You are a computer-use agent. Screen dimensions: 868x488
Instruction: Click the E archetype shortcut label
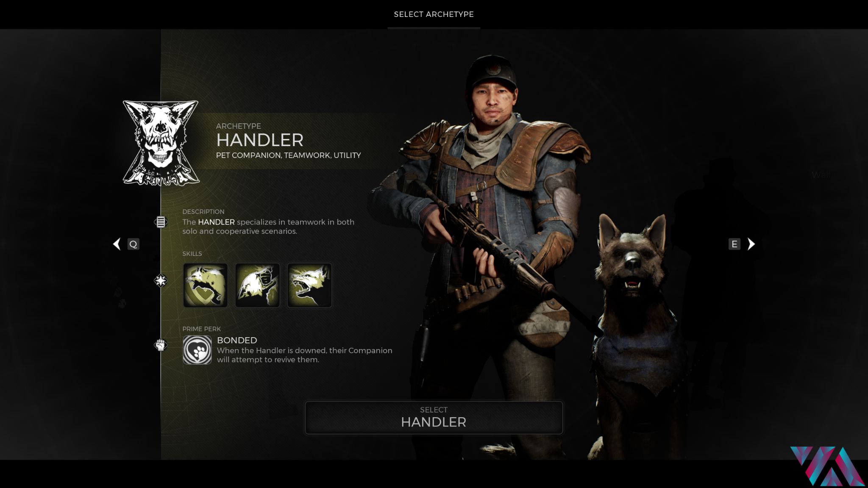(x=734, y=244)
